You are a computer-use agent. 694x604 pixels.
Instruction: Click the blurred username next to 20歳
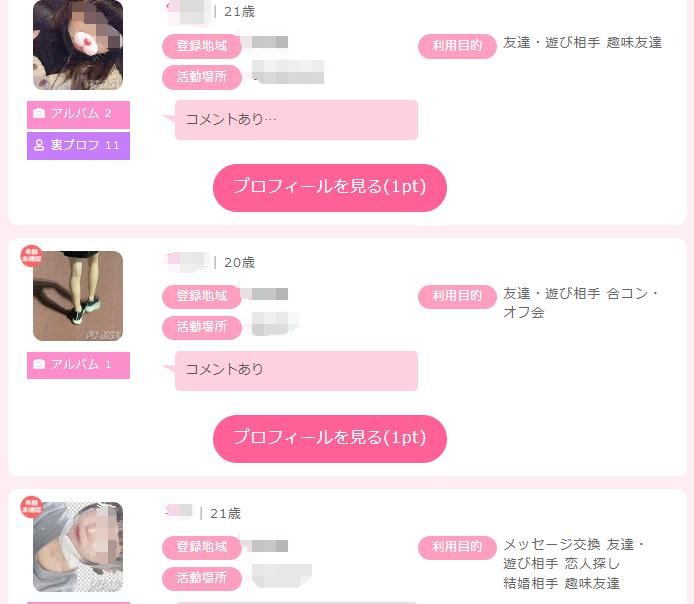pos(187,262)
